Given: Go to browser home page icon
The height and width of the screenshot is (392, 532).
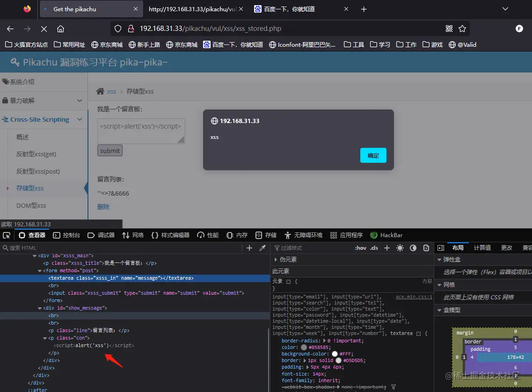Looking at the screenshot, I should click(x=60, y=29).
